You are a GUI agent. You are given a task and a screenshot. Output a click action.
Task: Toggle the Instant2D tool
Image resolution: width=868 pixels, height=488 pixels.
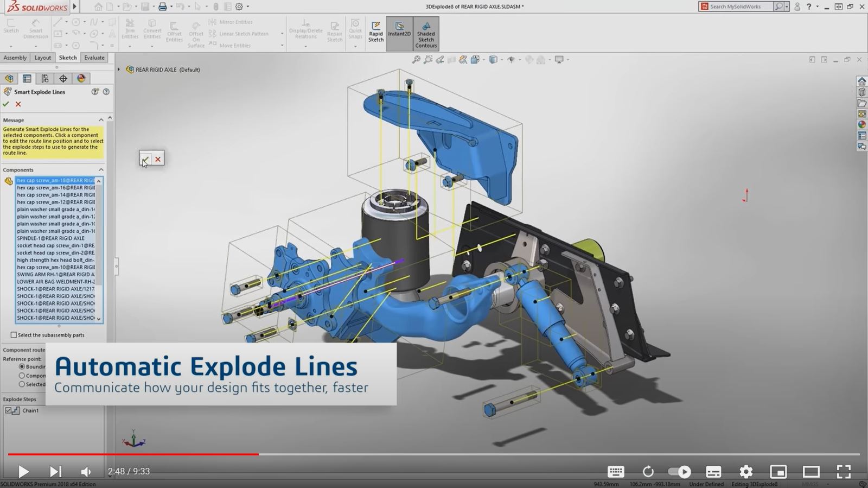(399, 30)
